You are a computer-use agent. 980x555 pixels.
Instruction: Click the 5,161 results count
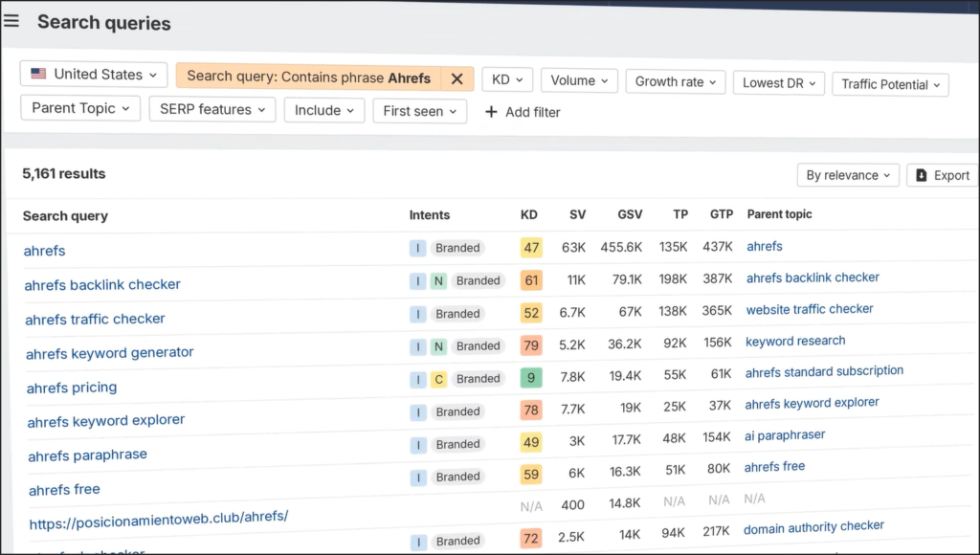click(64, 174)
